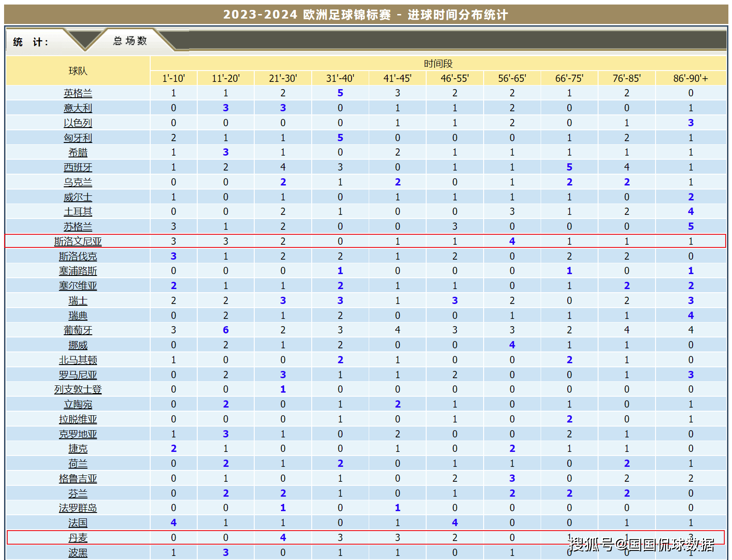Screen dimensions: 732x560
Task: Click 匈牙利 row's bold 5 value
Action: (340, 138)
